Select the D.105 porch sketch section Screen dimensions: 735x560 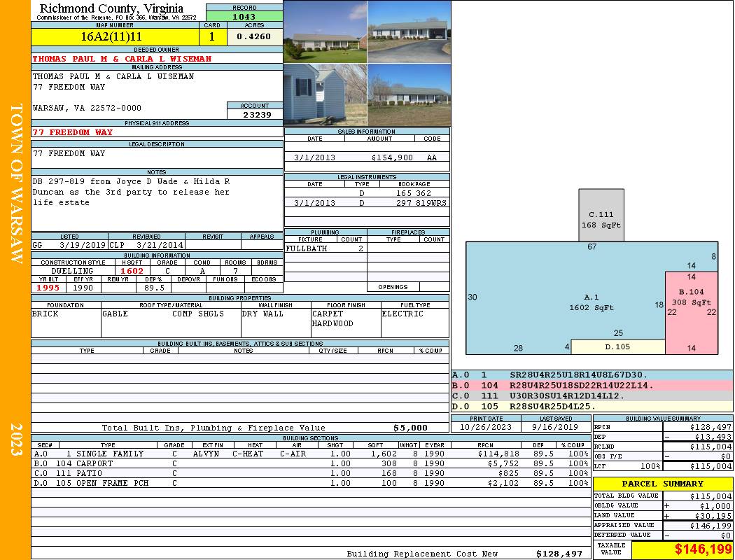point(617,346)
